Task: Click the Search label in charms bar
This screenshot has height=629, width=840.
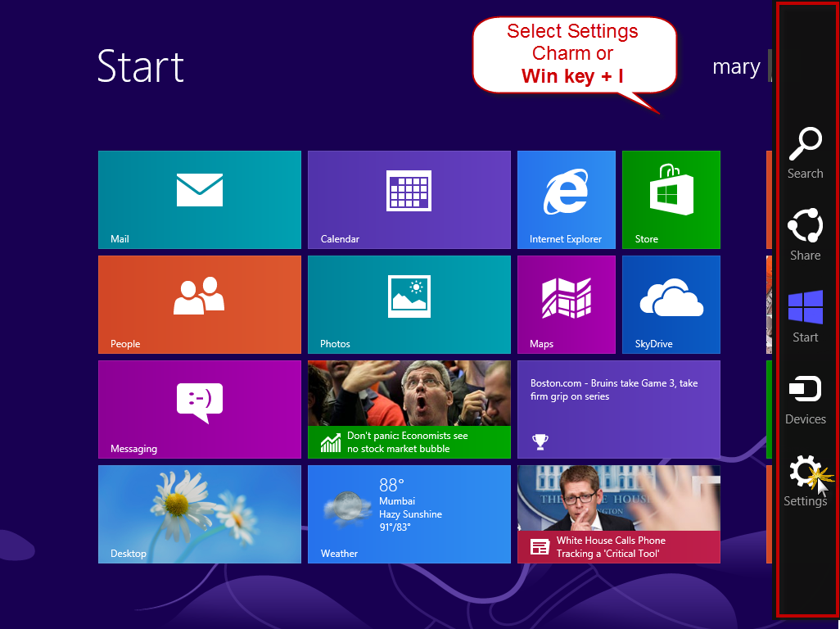Action: (x=805, y=174)
